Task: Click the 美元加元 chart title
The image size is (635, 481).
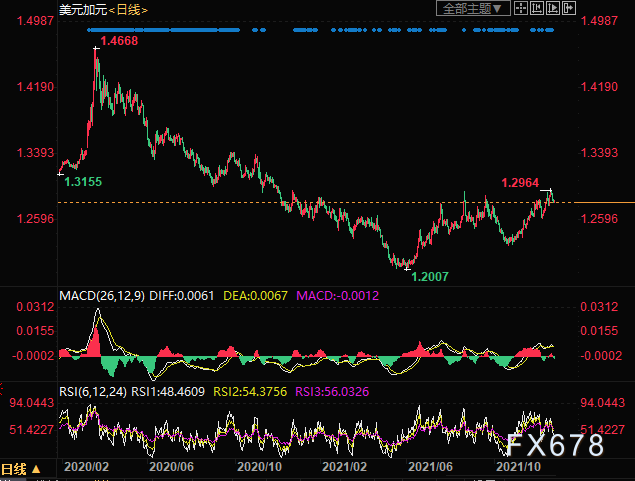Action: click(x=83, y=10)
